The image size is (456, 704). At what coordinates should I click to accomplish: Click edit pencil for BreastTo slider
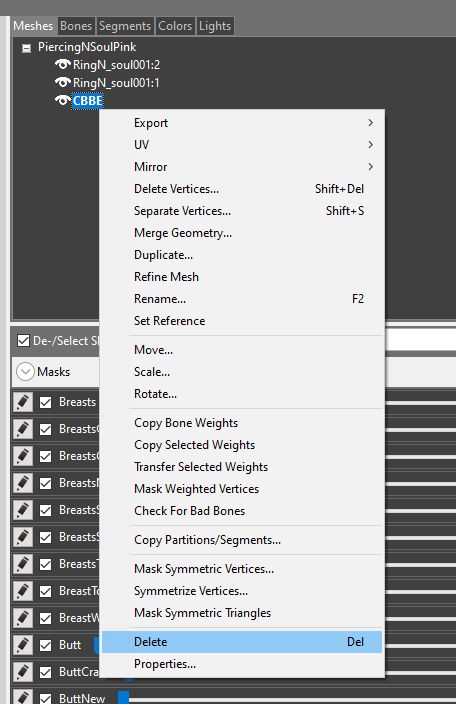click(22, 591)
